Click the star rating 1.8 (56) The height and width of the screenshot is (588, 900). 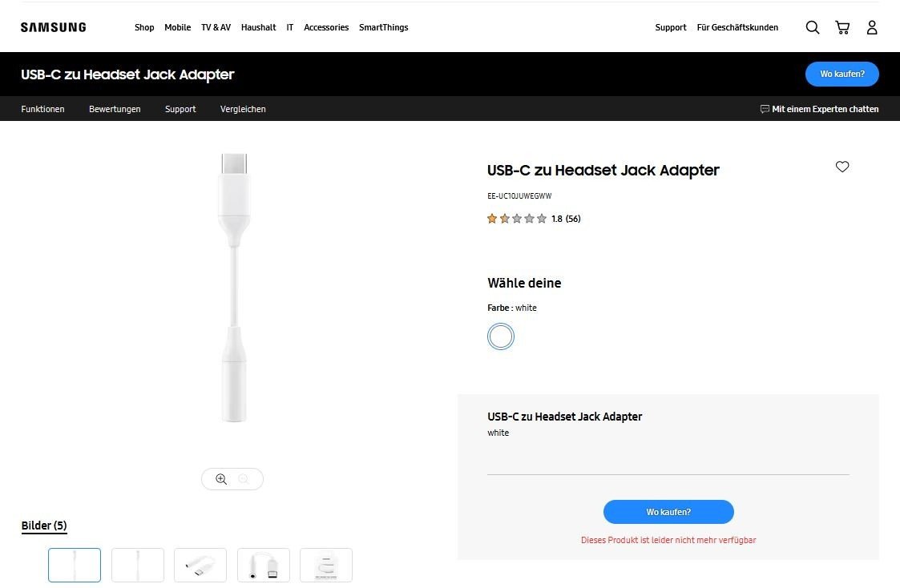[x=534, y=219]
